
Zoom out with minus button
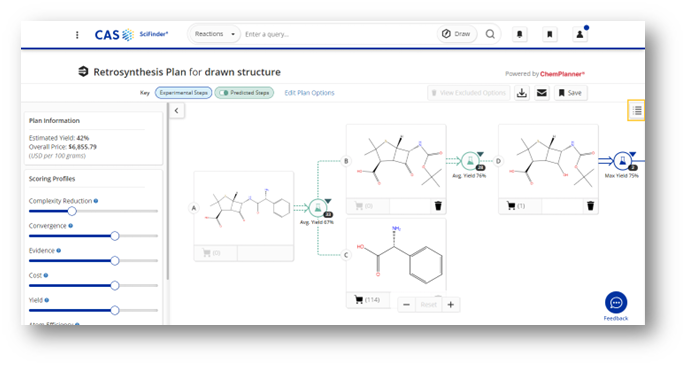point(407,305)
